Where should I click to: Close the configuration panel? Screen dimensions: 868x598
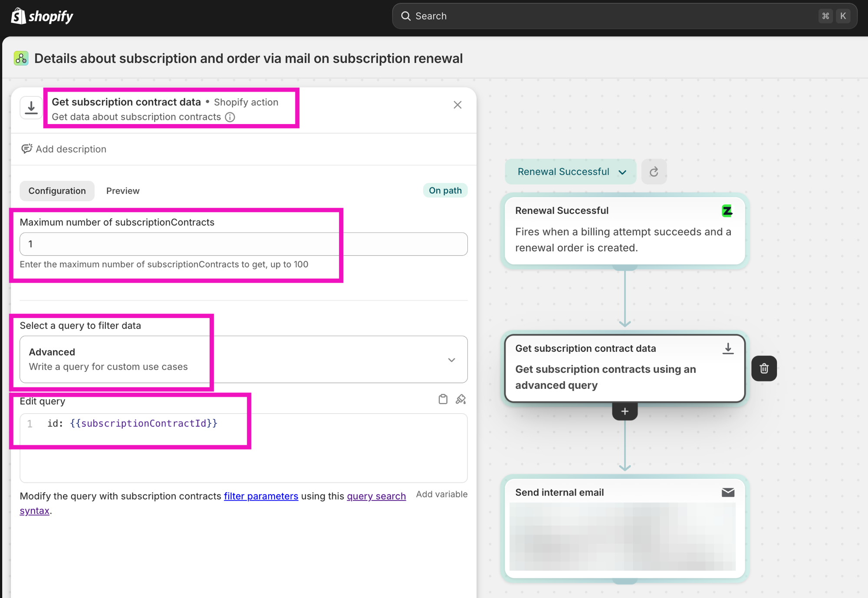click(x=457, y=105)
